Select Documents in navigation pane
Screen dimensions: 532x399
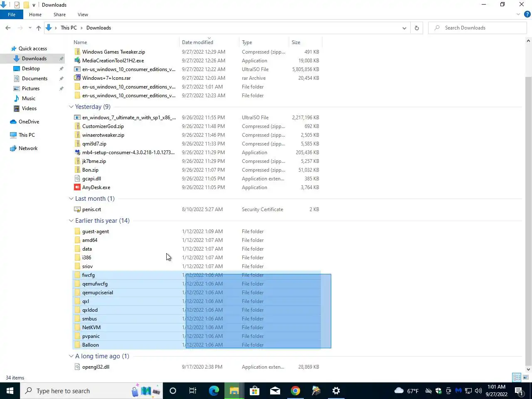(x=34, y=79)
